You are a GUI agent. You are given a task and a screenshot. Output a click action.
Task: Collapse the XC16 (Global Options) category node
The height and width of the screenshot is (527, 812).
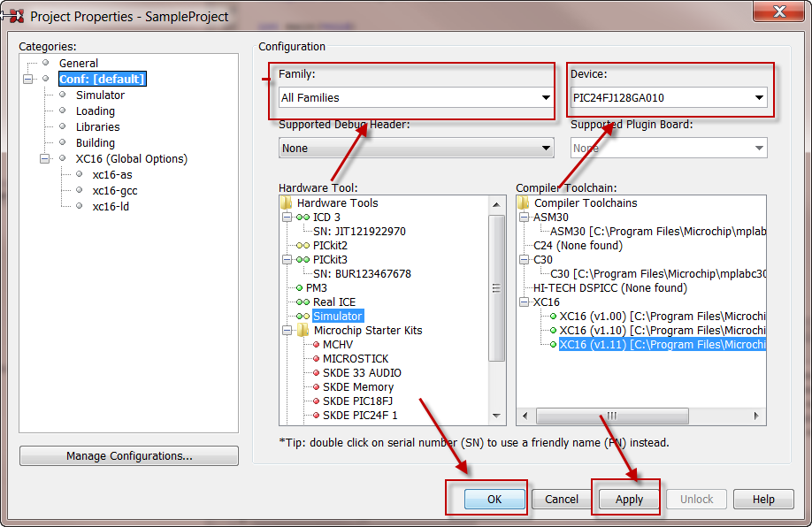pyautogui.click(x=45, y=159)
